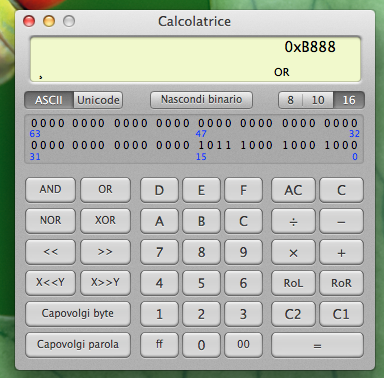Click the RoR rotate right button

click(x=341, y=283)
